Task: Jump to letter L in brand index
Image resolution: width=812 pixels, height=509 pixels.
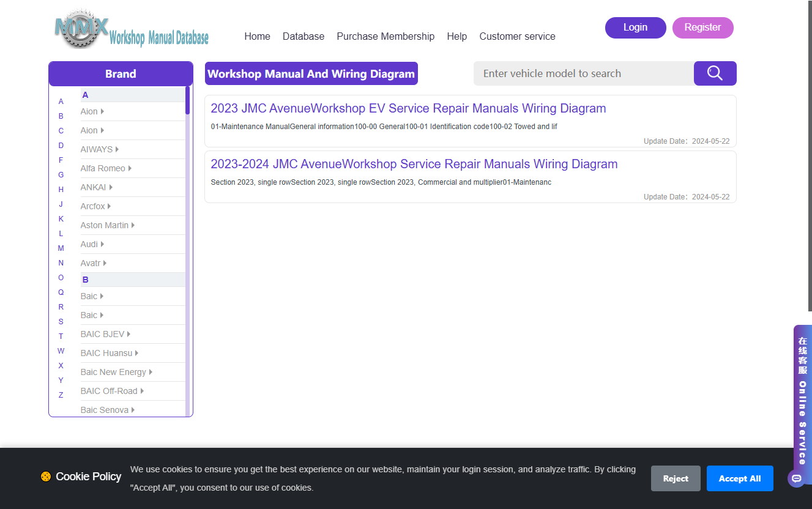Action: point(61,234)
